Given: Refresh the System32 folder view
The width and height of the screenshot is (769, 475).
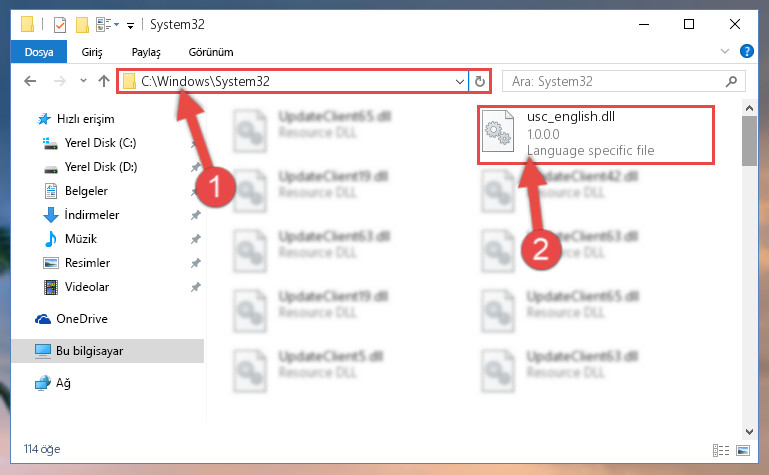Looking at the screenshot, I should (x=480, y=81).
